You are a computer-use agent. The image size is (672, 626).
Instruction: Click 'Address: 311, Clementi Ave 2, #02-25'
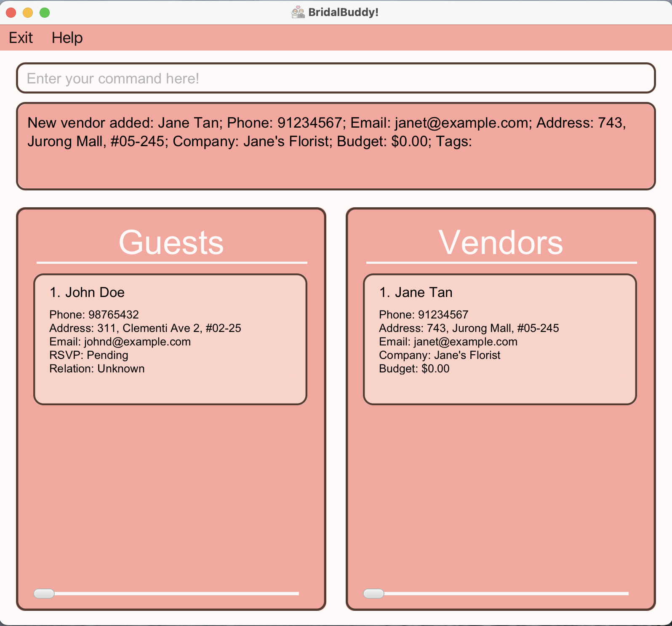[x=145, y=328]
